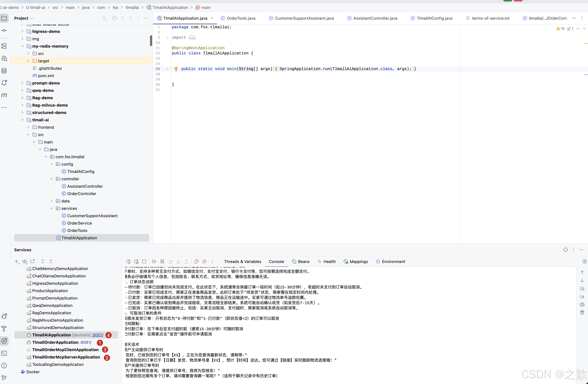Open the Database tool window in sidebar
The height and width of the screenshot is (384, 588).
(4, 71)
